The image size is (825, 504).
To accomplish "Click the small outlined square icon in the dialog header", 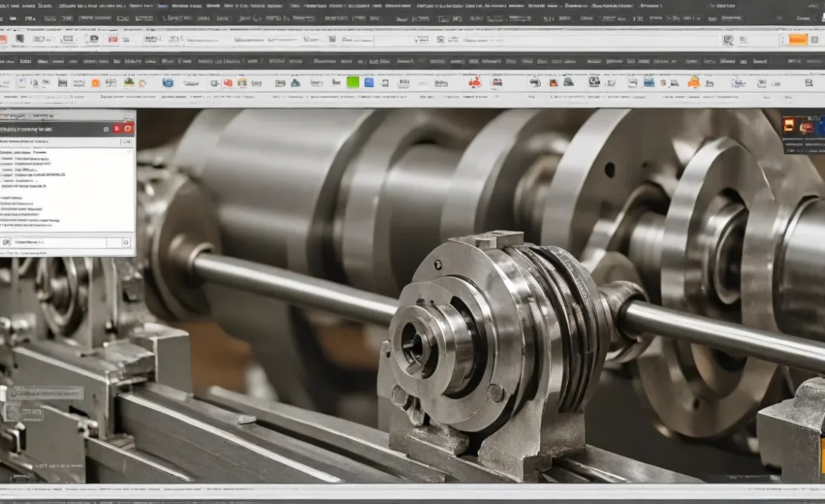I will pyautogui.click(x=106, y=130).
